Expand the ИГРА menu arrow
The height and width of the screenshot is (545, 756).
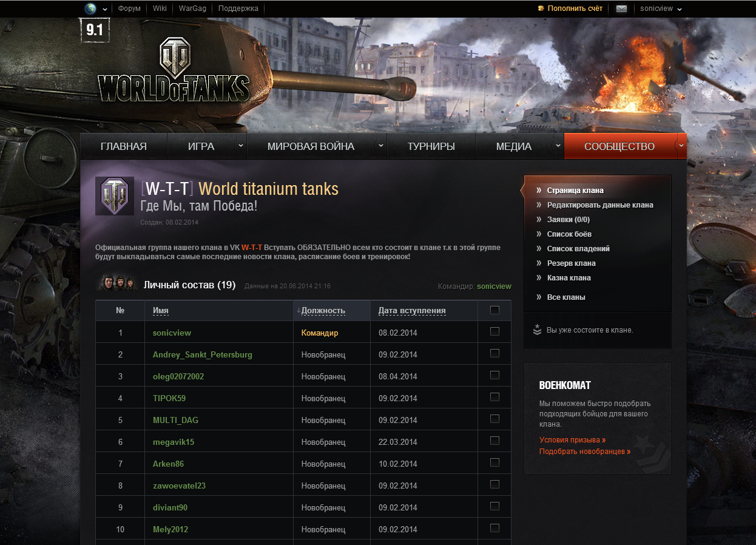[241, 146]
